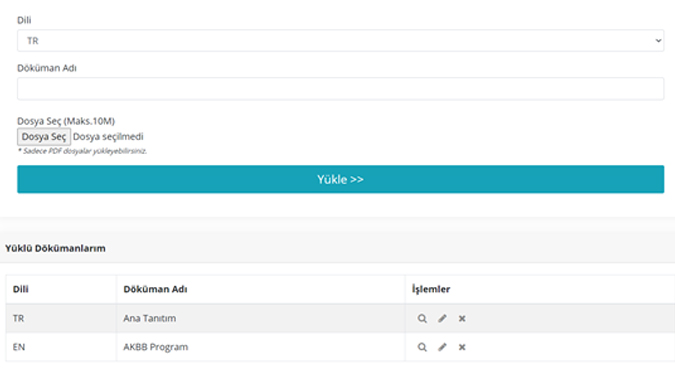Delete the Ana Tanıtım document with X icon
675x369 pixels.
point(462,319)
